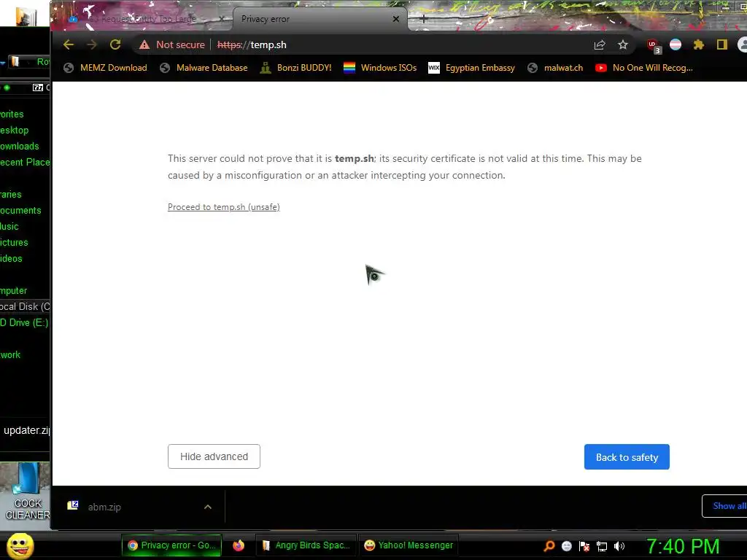Viewport: 747px width, 560px height.
Task: Open the COCK CLEANER desktop icon
Action: (27, 492)
